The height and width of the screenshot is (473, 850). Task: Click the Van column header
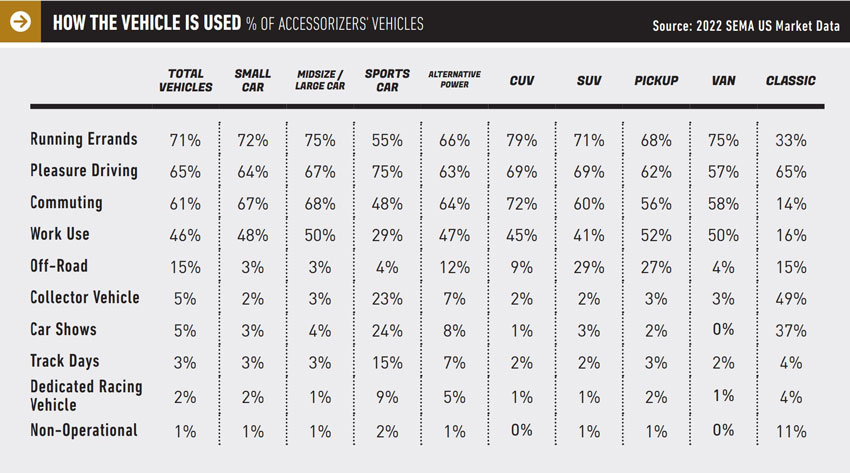[x=723, y=80]
